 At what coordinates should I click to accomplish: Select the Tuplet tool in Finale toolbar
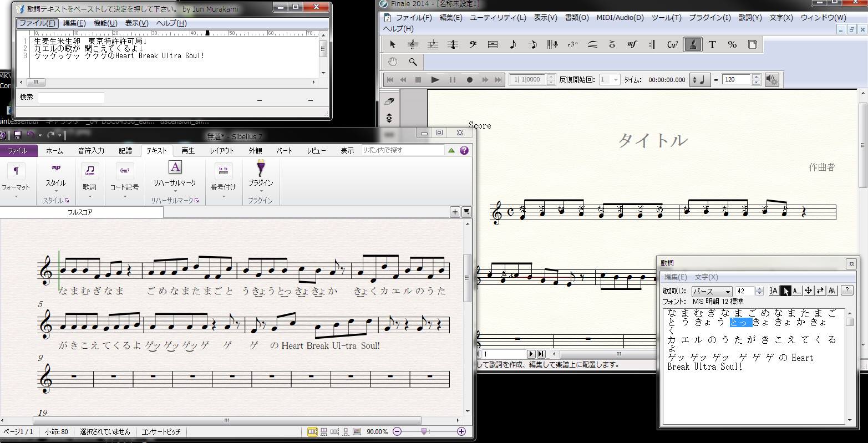pos(572,45)
